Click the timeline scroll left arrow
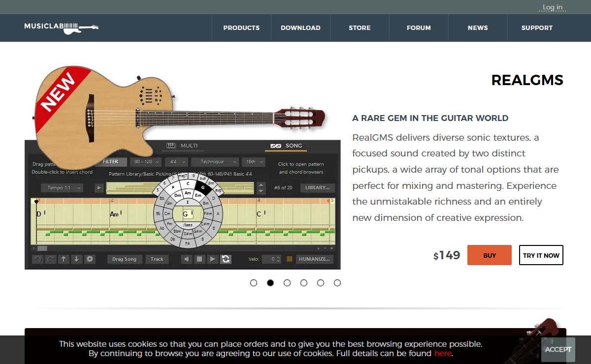Image resolution: width=591 pixels, height=364 pixels. pyautogui.click(x=33, y=248)
